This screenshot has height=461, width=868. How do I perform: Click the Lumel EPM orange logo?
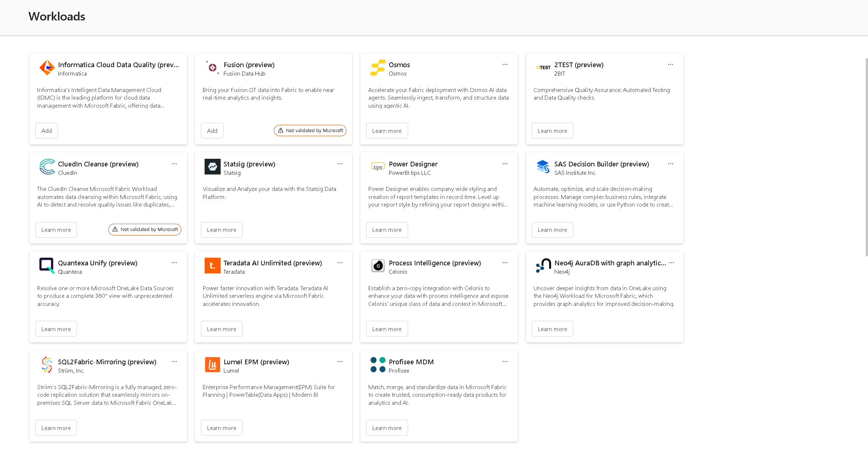click(212, 365)
